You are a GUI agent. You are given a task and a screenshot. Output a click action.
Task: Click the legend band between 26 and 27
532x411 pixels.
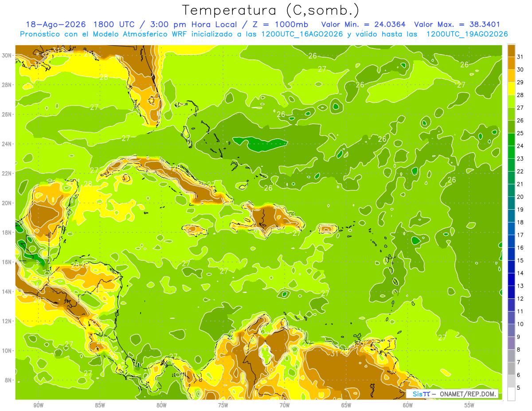(511, 114)
